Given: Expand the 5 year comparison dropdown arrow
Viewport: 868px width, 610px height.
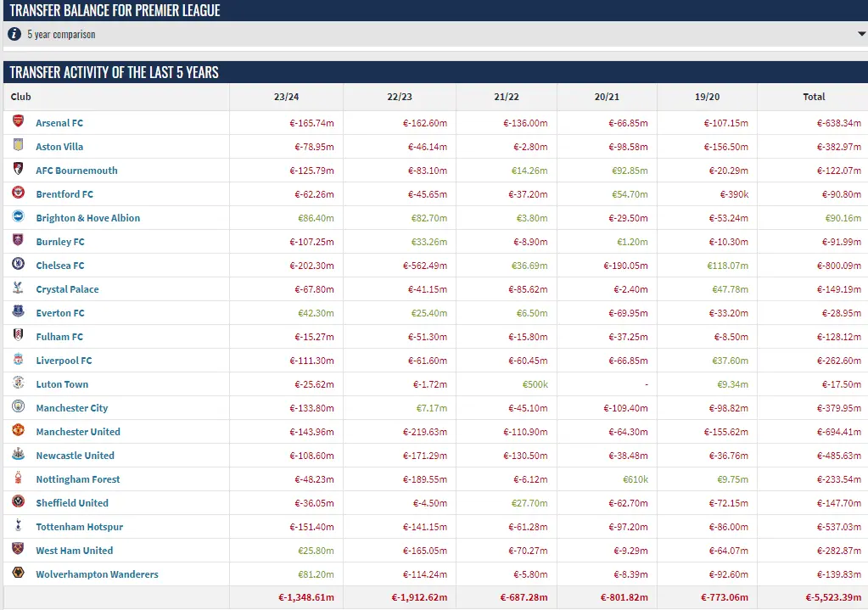Looking at the screenshot, I should [x=860, y=35].
